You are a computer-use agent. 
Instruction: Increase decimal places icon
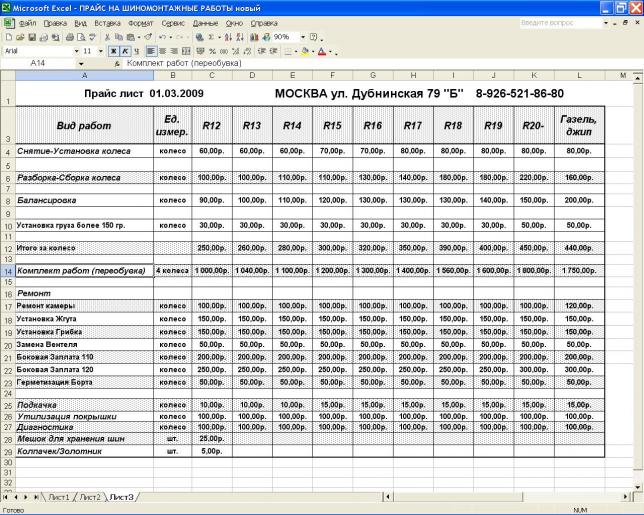236,51
